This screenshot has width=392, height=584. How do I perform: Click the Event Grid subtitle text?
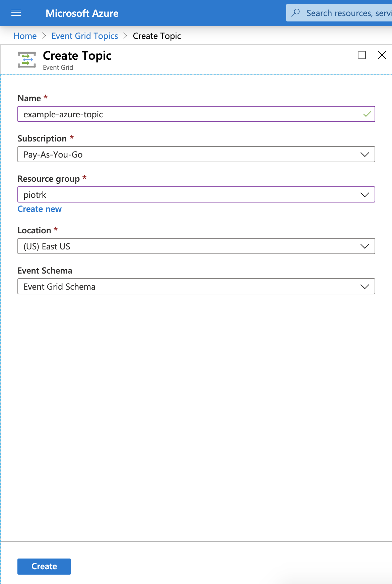click(x=58, y=67)
